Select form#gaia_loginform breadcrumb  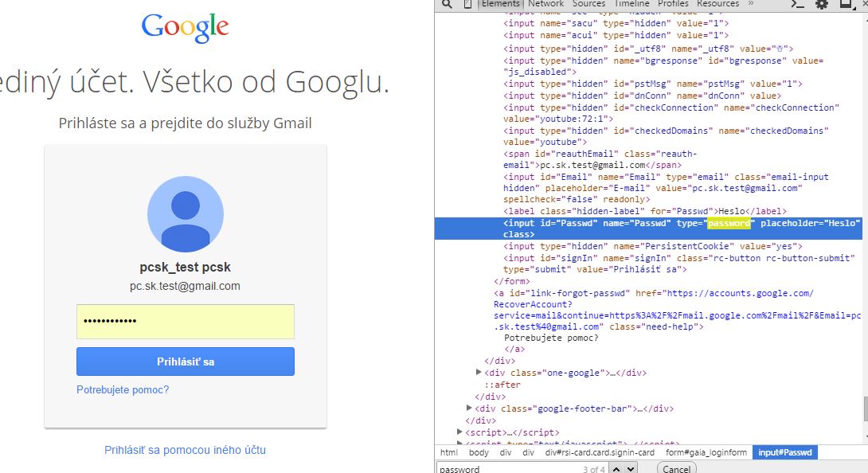706,452
